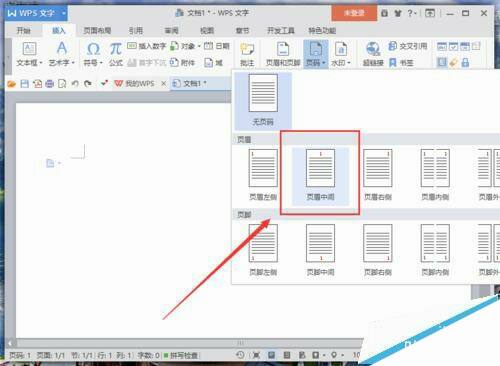
Task: Select the 插入 ribbon tab
Action: tap(59, 31)
